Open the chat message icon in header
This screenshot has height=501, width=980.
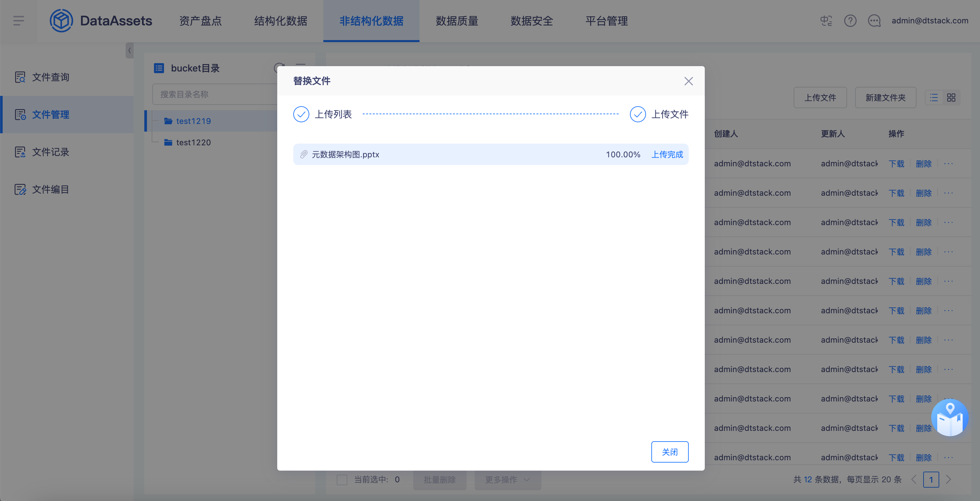click(x=874, y=21)
